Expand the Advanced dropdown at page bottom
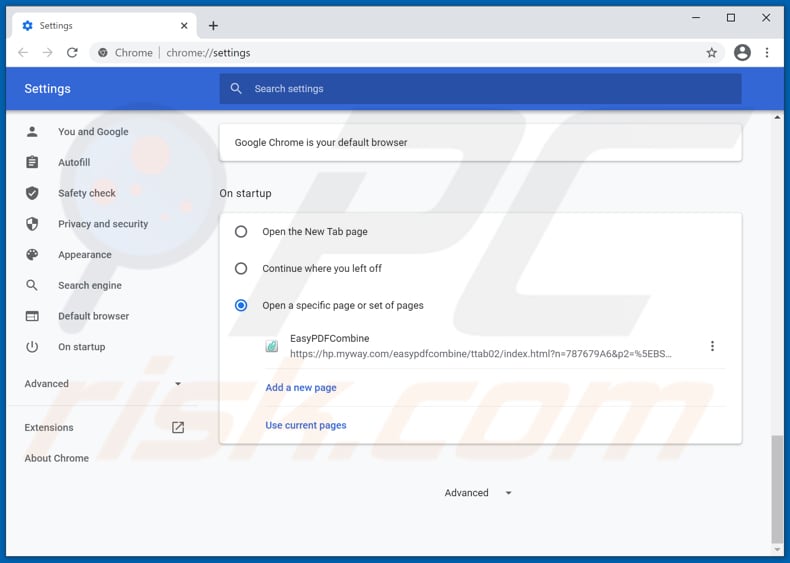 tap(478, 492)
